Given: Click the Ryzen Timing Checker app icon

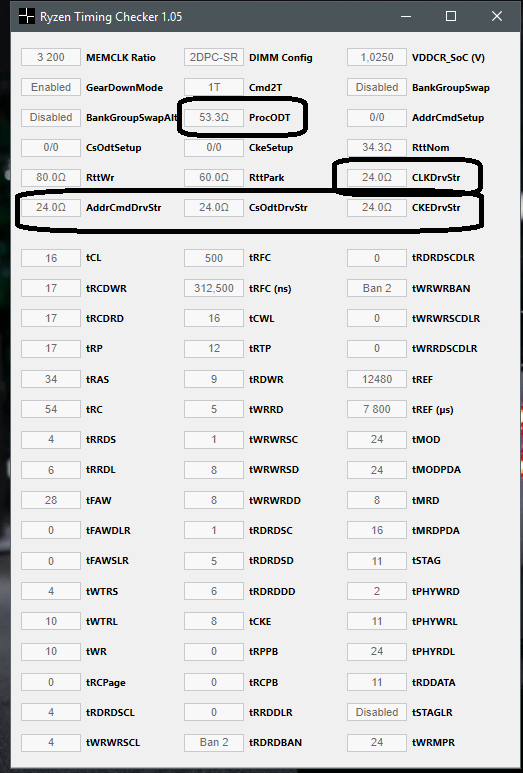Looking at the screenshot, I should click(x=26, y=16).
